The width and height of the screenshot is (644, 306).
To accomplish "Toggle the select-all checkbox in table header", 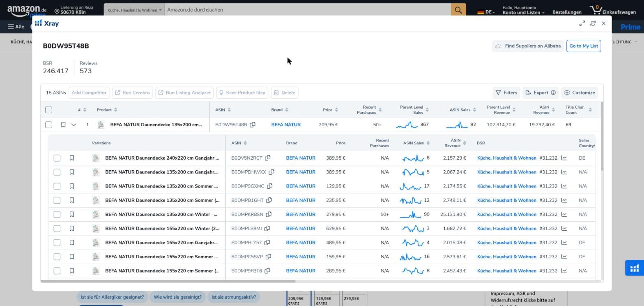I will pyautogui.click(x=48, y=110).
